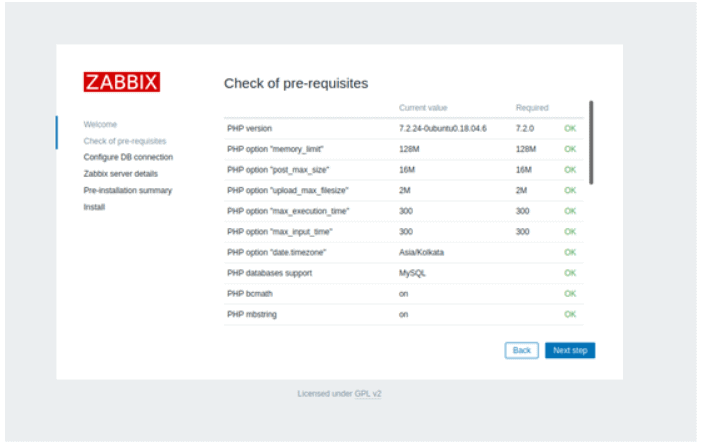
Task: Click the PHP version row label
Action: 249,128
